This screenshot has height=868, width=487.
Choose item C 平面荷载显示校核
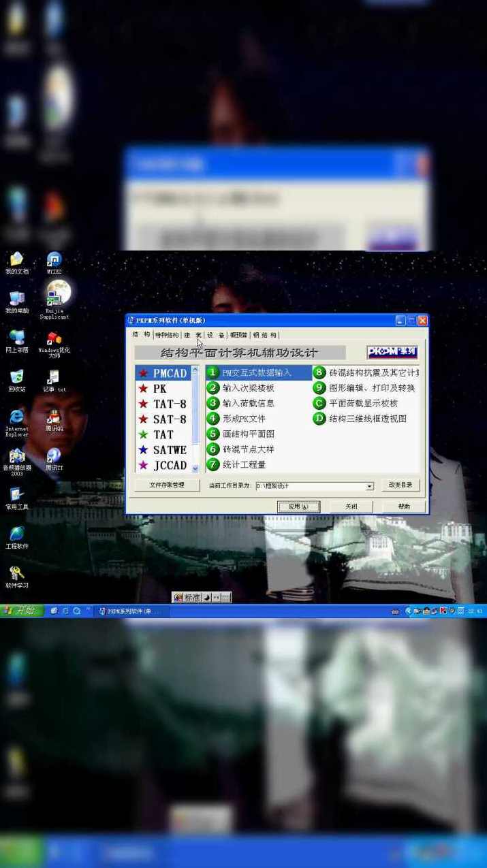[x=356, y=403]
